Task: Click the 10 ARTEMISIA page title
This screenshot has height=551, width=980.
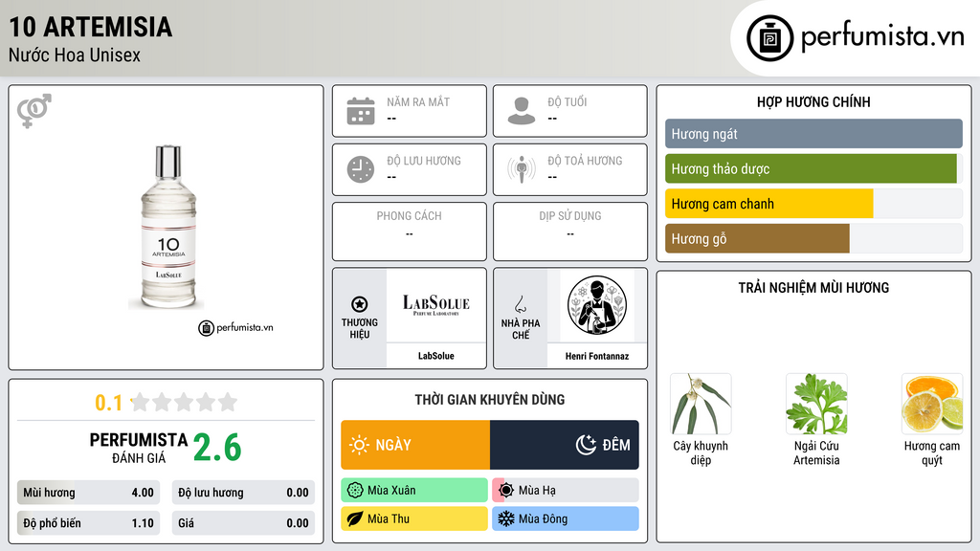Action: tap(91, 27)
